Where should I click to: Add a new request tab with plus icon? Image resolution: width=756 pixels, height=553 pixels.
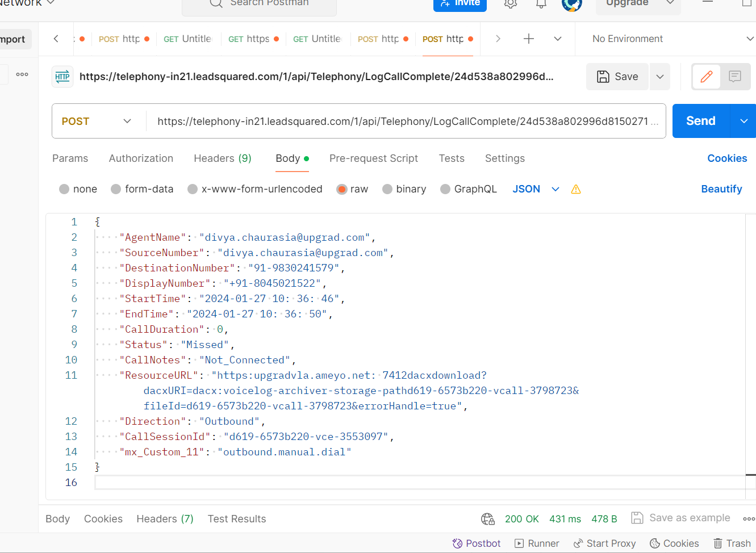529,39
